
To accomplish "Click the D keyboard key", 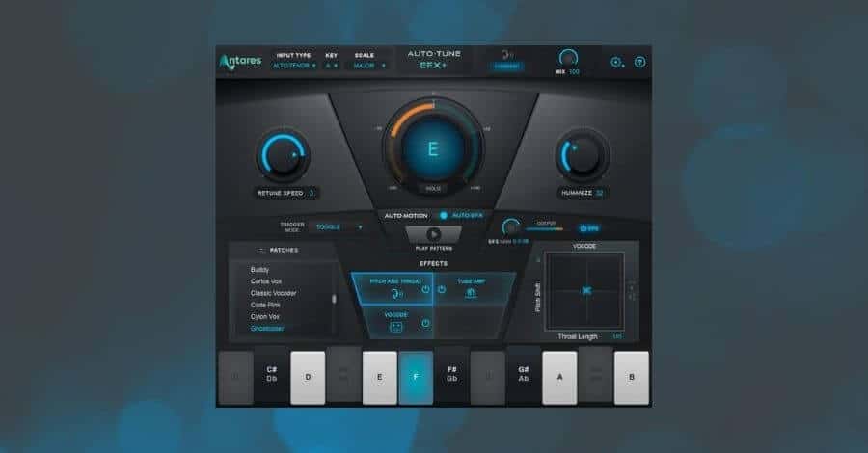I will tap(308, 377).
